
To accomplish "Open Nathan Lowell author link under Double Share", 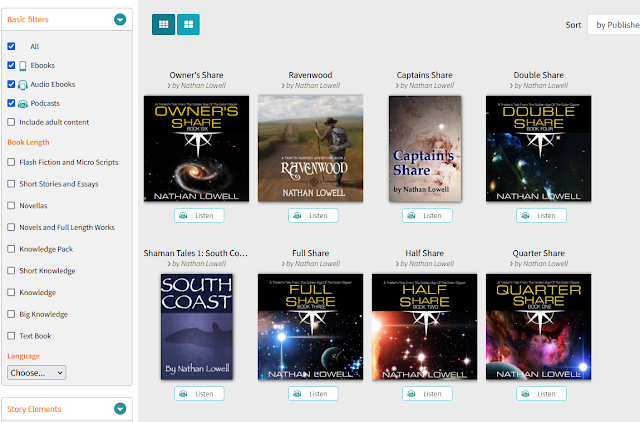I will pyautogui.click(x=541, y=86).
